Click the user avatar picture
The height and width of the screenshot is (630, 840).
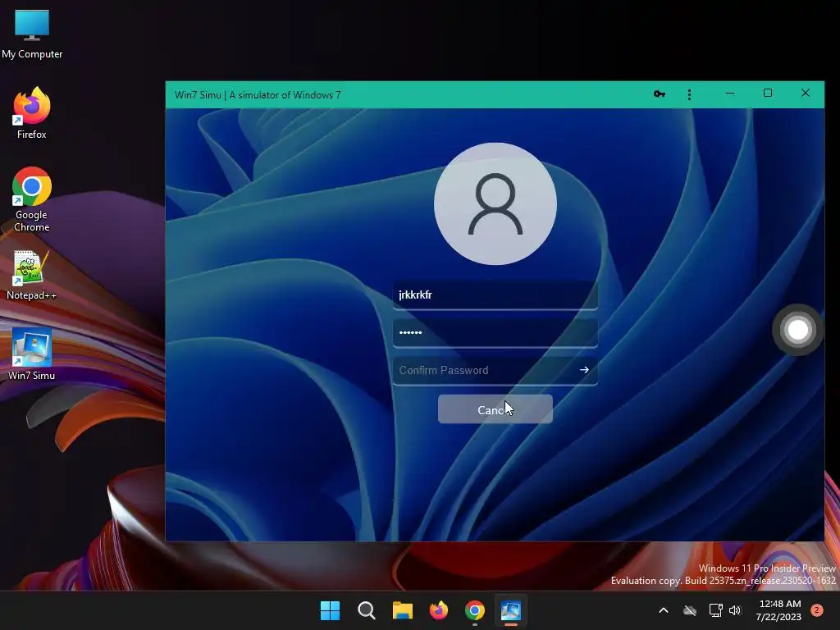(495, 203)
